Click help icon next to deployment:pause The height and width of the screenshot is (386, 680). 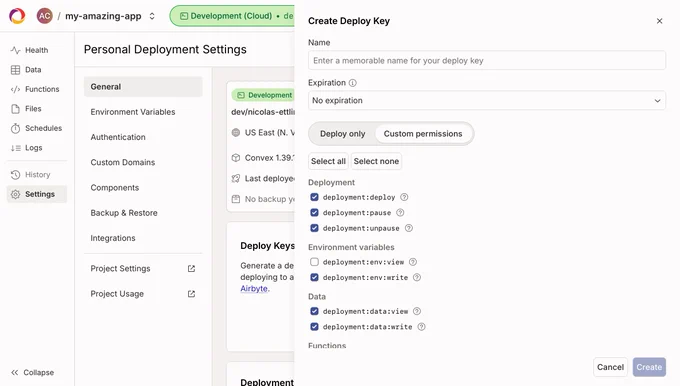coord(400,213)
